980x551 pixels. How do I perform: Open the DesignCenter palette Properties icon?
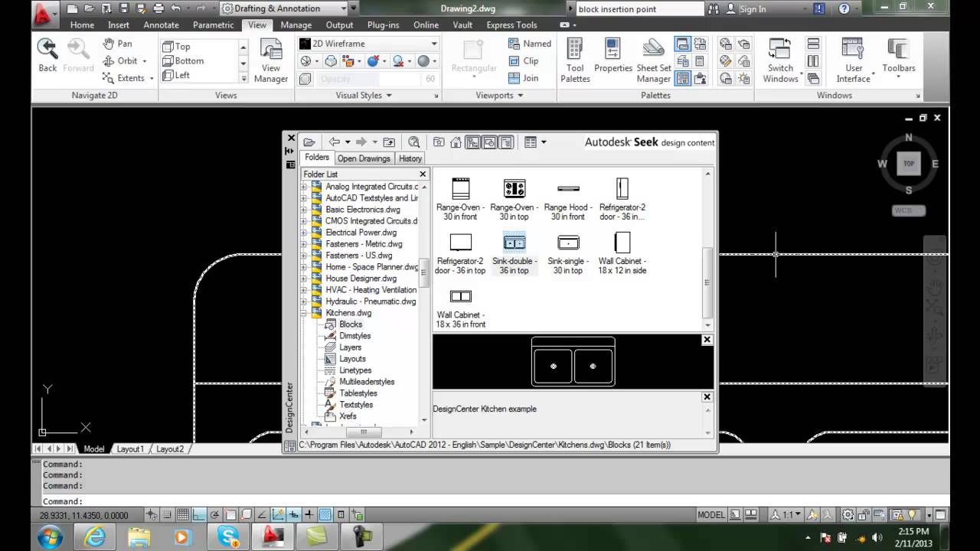tap(290, 165)
